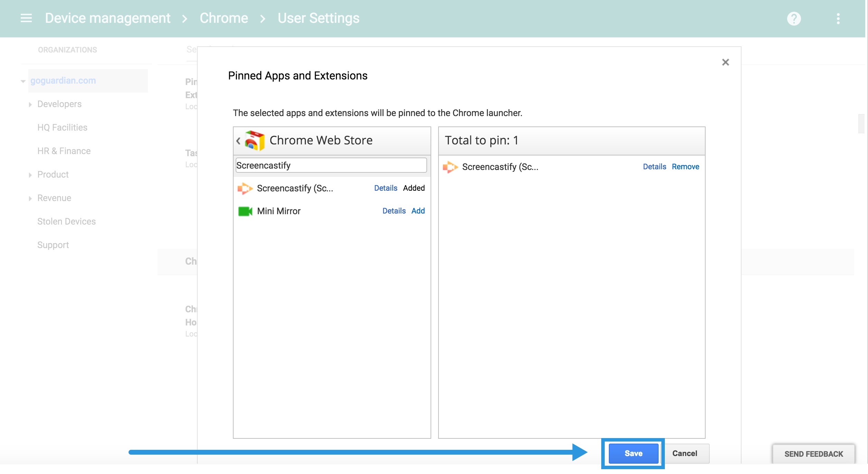This screenshot has width=868, height=474.
Task: Select Stolen Devices organization
Action: (x=66, y=221)
